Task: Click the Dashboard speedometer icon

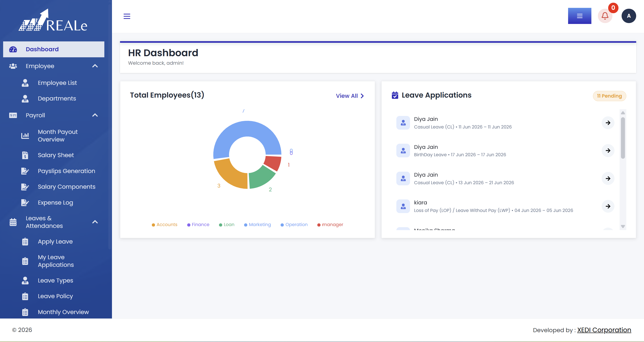Action: click(13, 49)
